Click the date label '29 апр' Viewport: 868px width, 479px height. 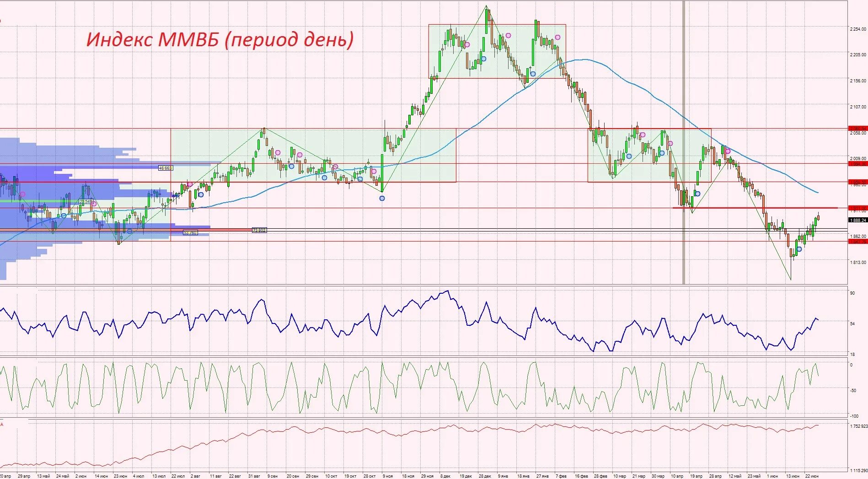24,476
